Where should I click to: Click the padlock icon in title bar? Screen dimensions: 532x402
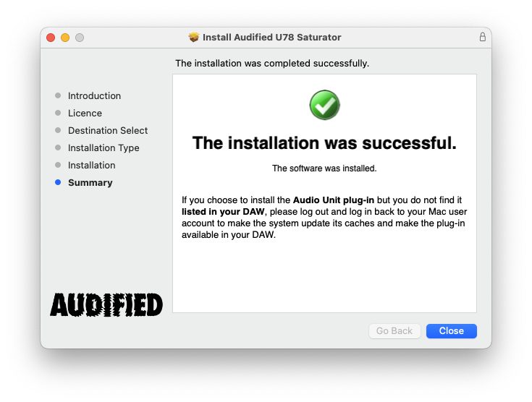point(482,37)
